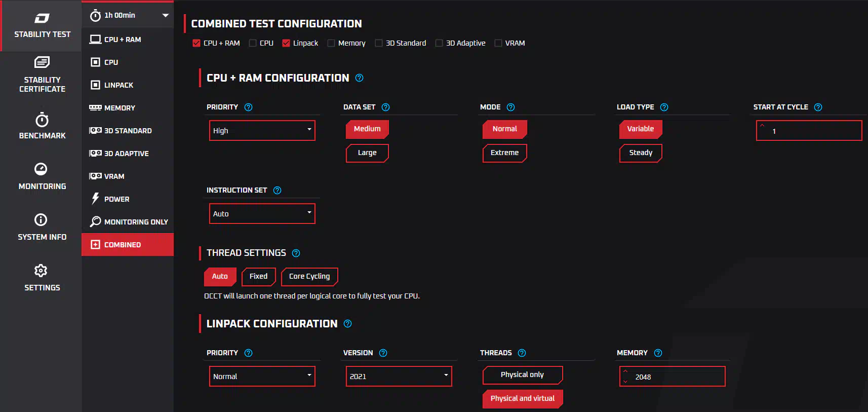Select Physical only threads button
Viewport: 868px width, 412px height.
pos(522,375)
